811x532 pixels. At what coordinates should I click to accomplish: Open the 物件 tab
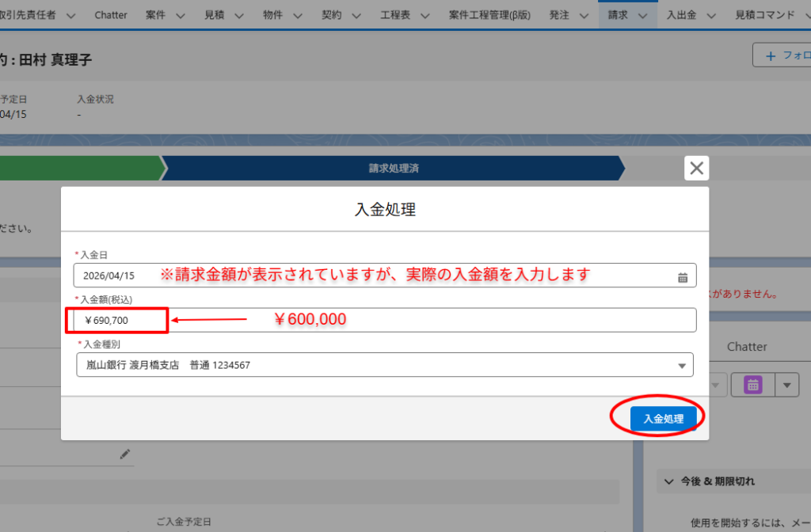[x=272, y=15]
